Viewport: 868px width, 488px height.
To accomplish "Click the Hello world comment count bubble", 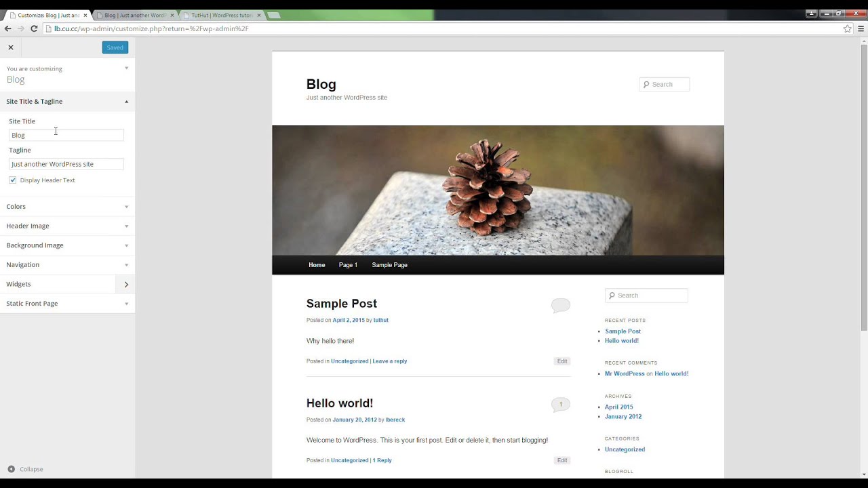I will pos(561,405).
